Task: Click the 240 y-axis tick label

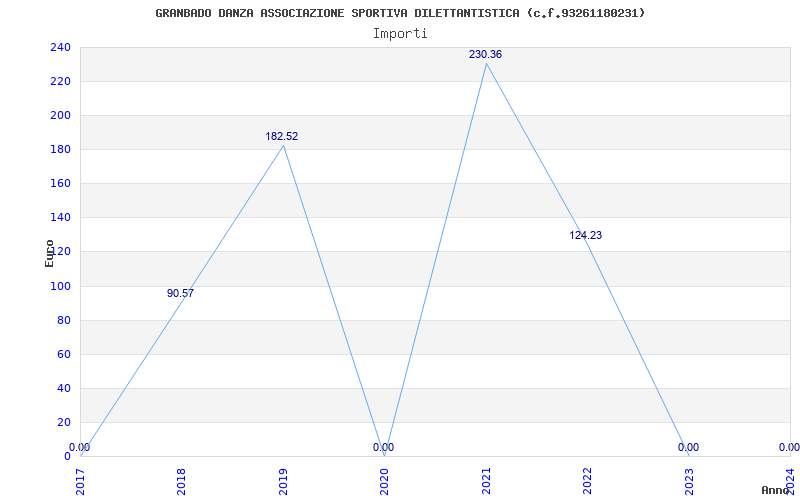Action: [x=60, y=47]
